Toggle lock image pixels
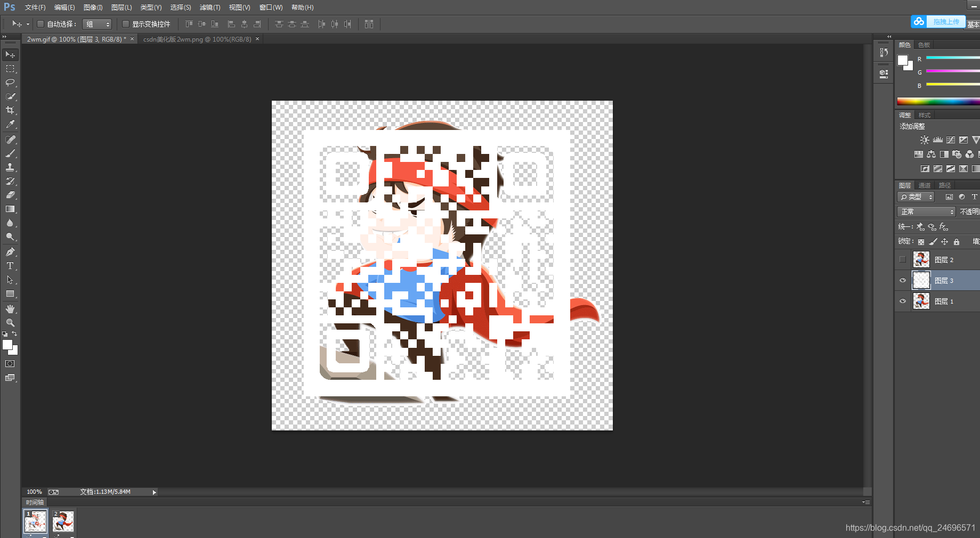 (x=933, y=242)
